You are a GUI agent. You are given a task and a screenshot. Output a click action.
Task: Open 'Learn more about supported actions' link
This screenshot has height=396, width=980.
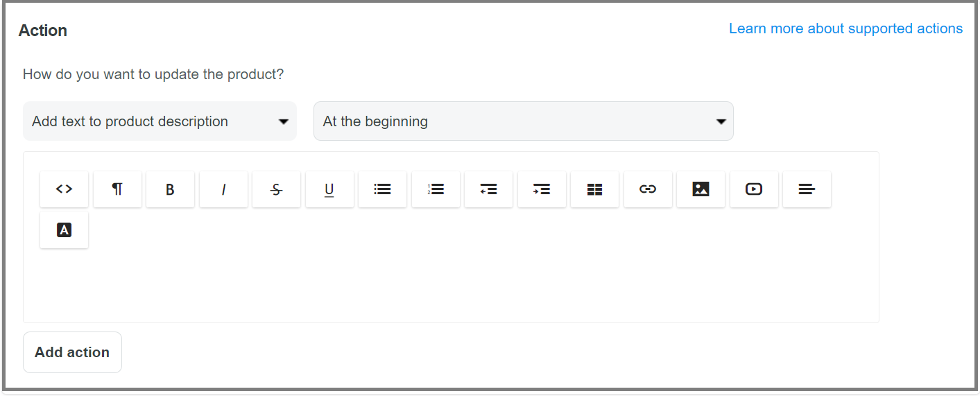tap(845, 28)
